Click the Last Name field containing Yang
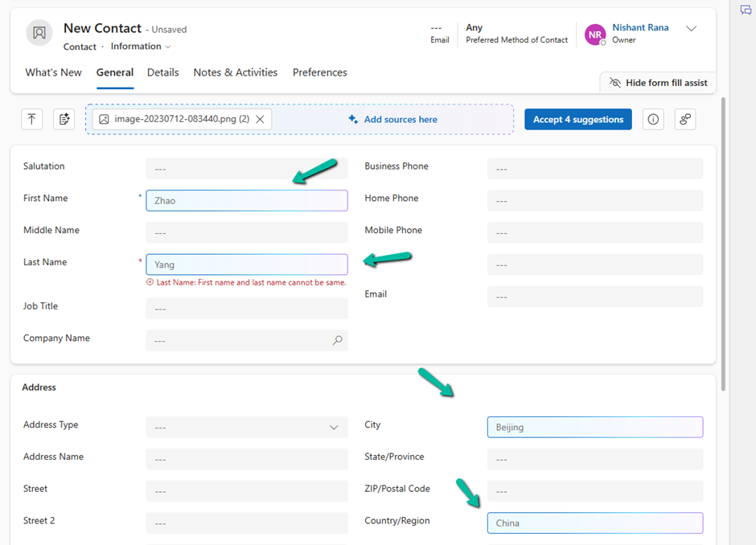The height and width of the screenshot is (545, 756). [x=247, y=264]
